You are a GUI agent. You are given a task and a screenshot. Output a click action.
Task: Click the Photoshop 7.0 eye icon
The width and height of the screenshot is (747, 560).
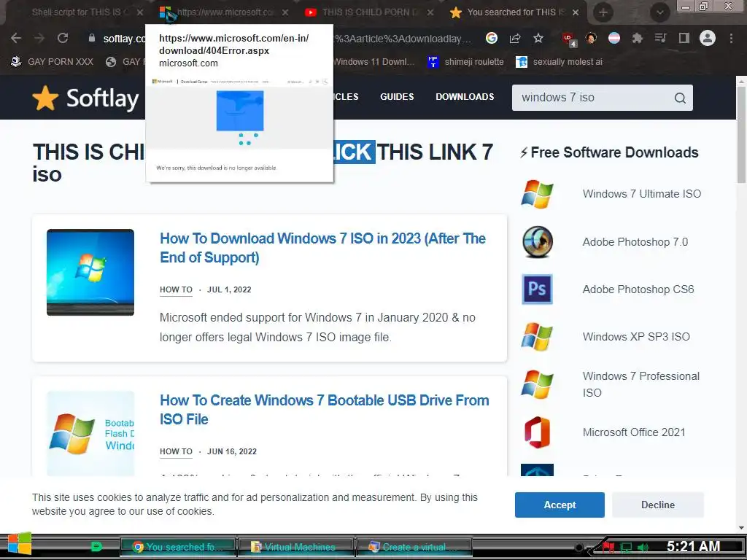tap(538, 241)
